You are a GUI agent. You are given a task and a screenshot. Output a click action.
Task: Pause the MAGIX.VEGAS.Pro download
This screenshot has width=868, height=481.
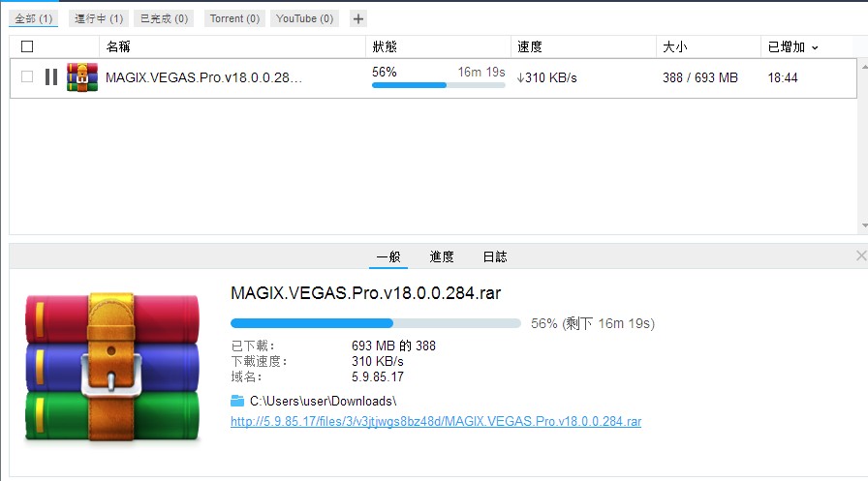(51, 76)
